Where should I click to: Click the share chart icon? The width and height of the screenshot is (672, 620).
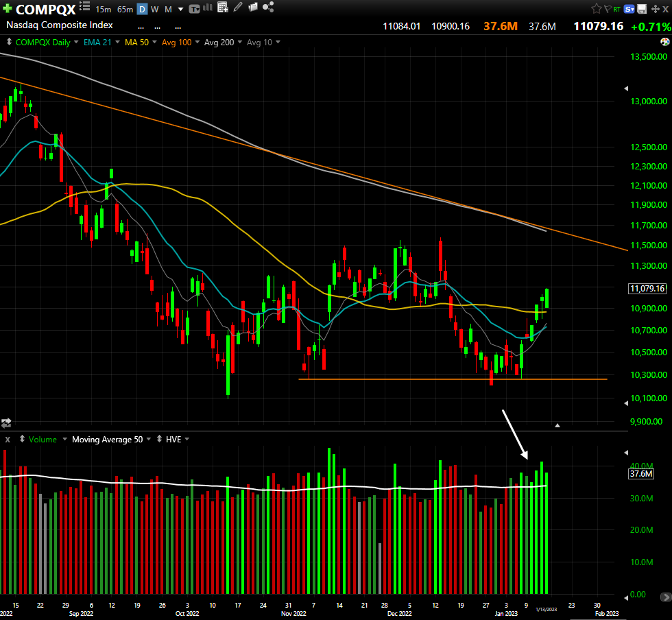[x=268, y=7]
